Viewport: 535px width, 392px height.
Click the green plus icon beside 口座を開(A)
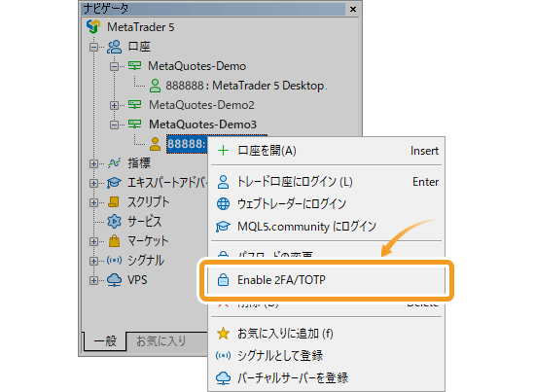223,151
